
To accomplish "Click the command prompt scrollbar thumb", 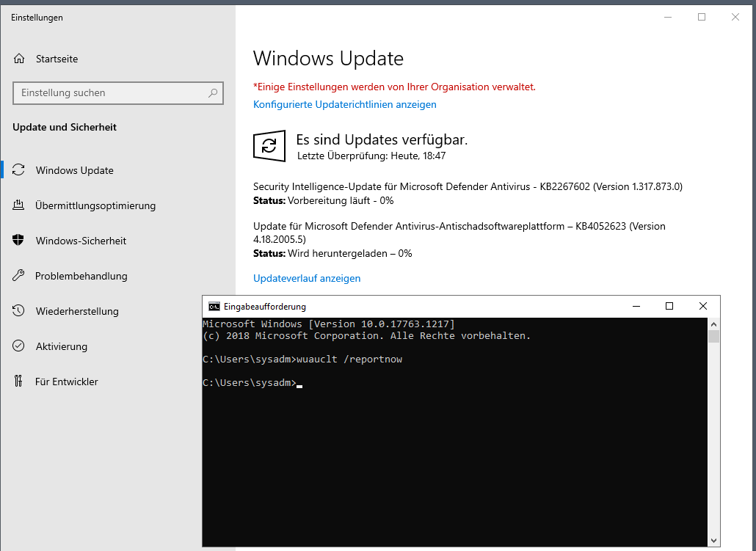I will 714,336.
